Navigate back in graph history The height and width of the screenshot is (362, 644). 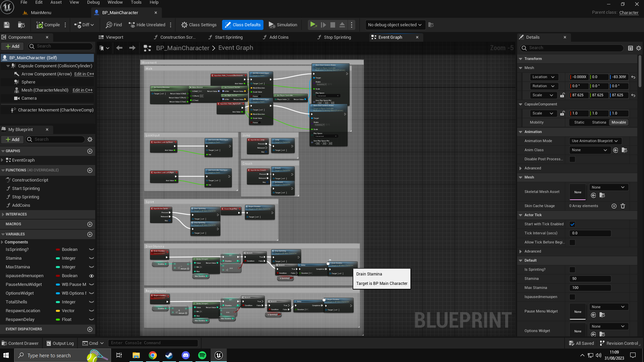(119, 48)
